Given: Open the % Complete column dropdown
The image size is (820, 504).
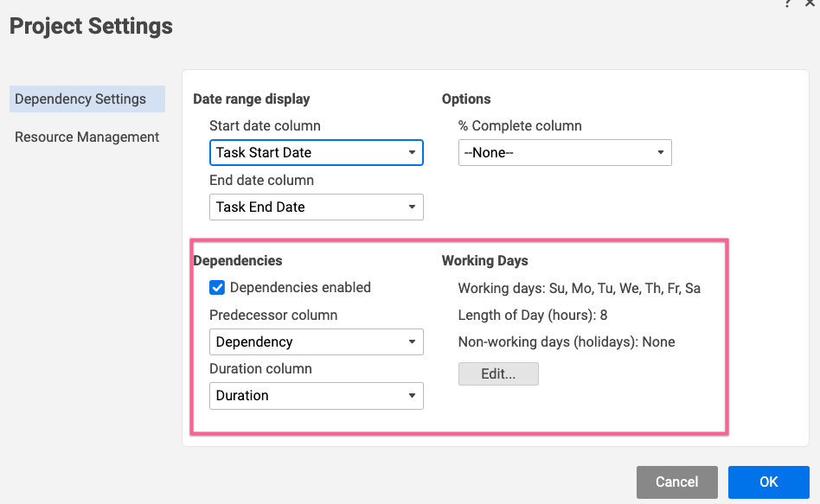Looking at the screenshot, I should tap(565, 153).
